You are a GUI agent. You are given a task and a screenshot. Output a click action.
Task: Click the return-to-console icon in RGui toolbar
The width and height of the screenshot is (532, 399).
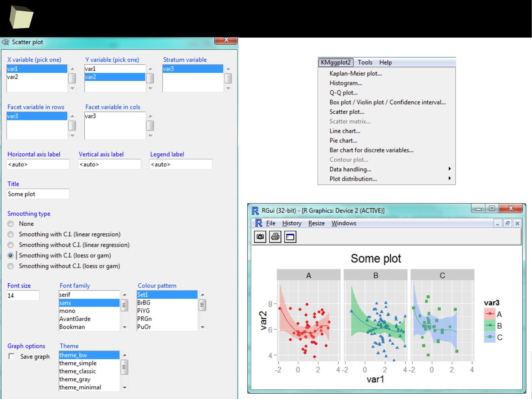pos(290,237)
